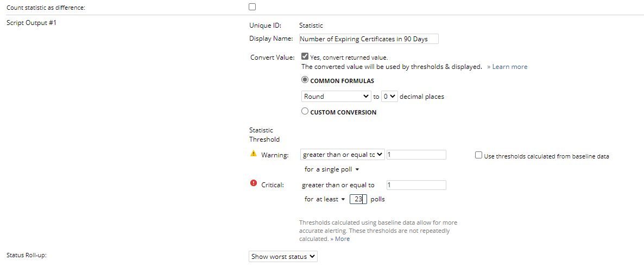The width and height of the screenshot is (644, 267).
Task: Open the Status Roll-up dropdown
Action: [283, 256]
